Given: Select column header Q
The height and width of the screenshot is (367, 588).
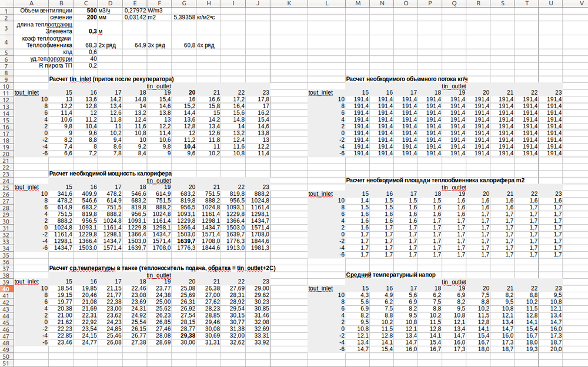Looking at the screenshot, I should pyautogui.click(x=454, y=4).
